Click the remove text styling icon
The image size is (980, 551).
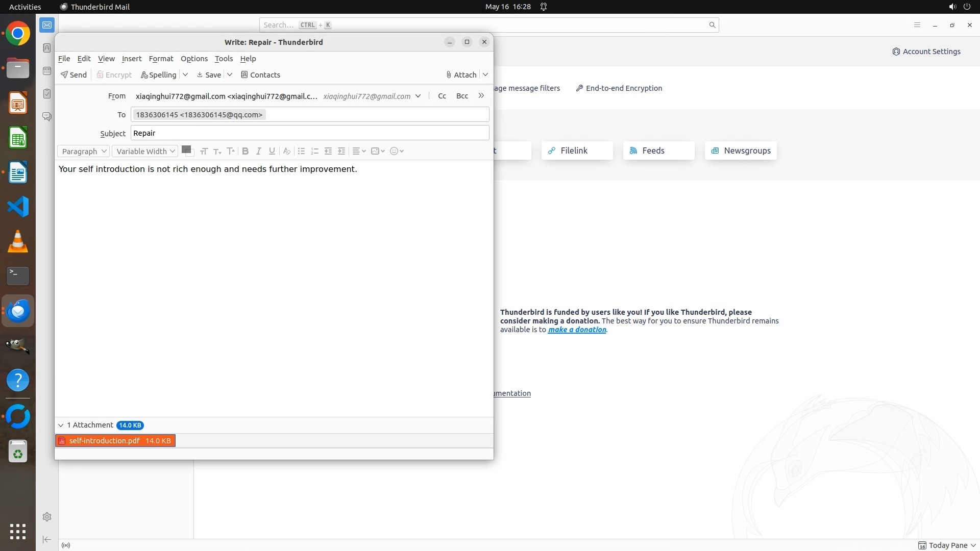pos(287,151)
